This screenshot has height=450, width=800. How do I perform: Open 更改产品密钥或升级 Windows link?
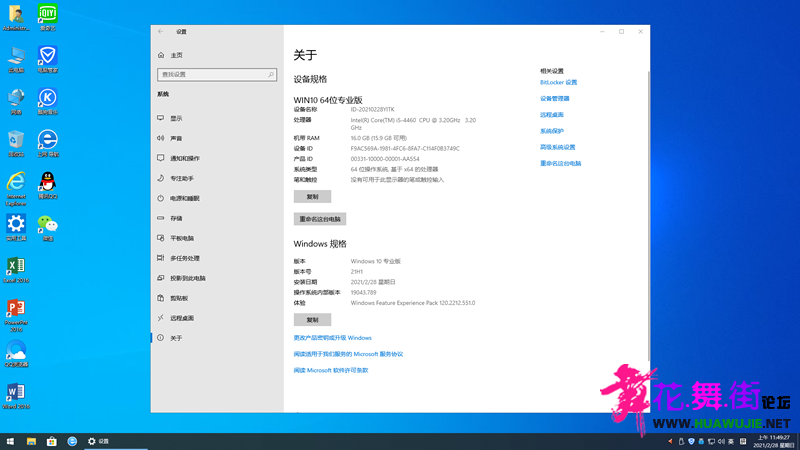[x=333, y=338]
